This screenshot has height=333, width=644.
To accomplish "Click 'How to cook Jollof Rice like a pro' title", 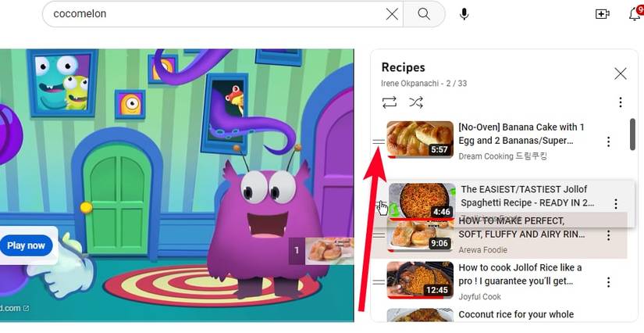I will point(520,274).
